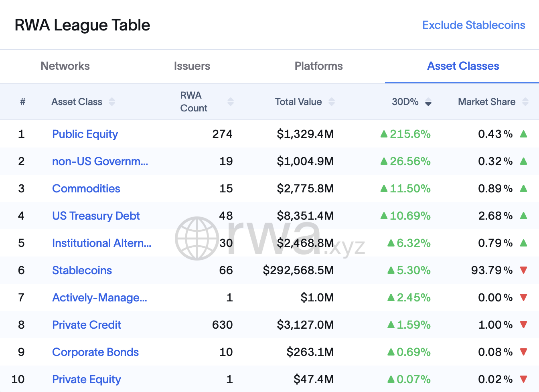The image size is (539, 392).
Task: Open the Public Equity asset class
Action: [85, 134]
